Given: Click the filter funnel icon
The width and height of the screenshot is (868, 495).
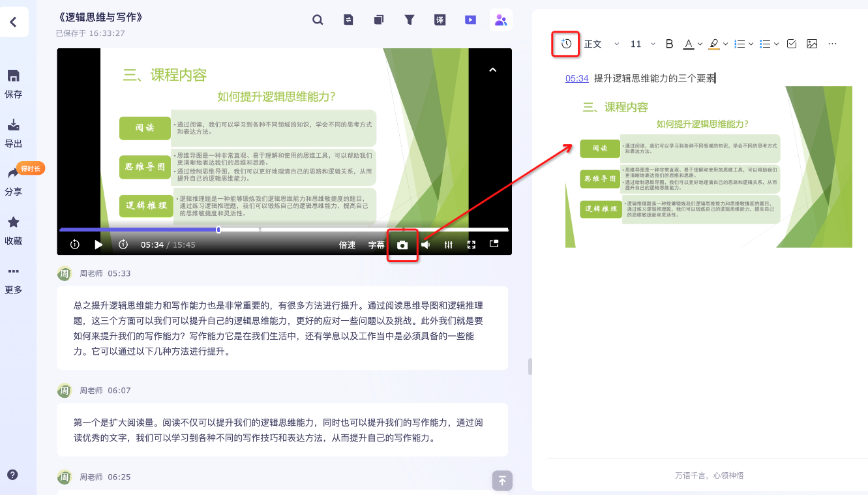Looking at the screenshot, I should coord(410,20).
